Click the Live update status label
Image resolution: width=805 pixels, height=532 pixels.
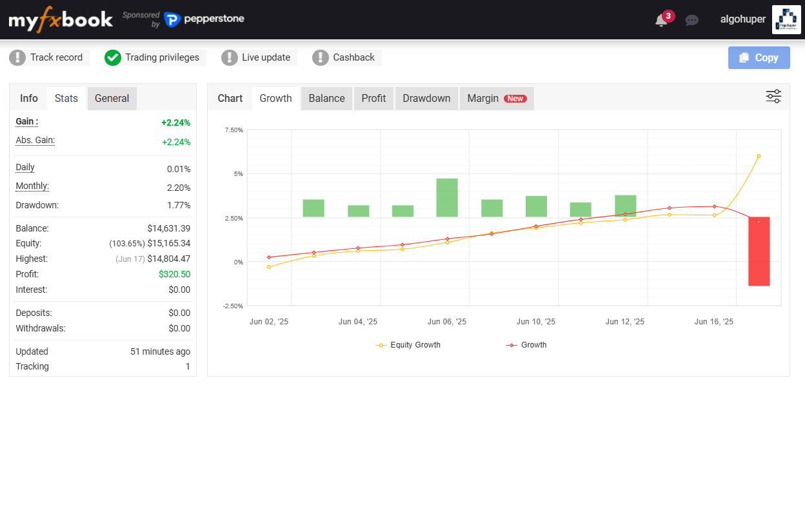pos(266,57)
